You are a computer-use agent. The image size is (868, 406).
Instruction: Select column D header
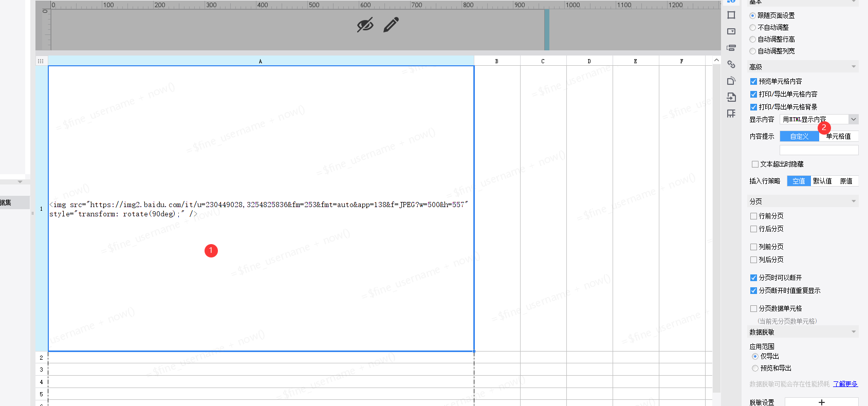tap(589, 61)
